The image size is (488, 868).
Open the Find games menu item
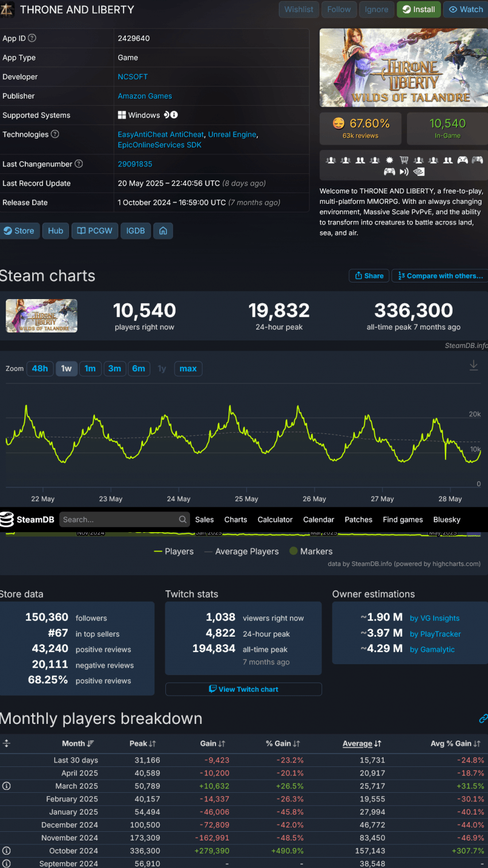click(403, 520)
